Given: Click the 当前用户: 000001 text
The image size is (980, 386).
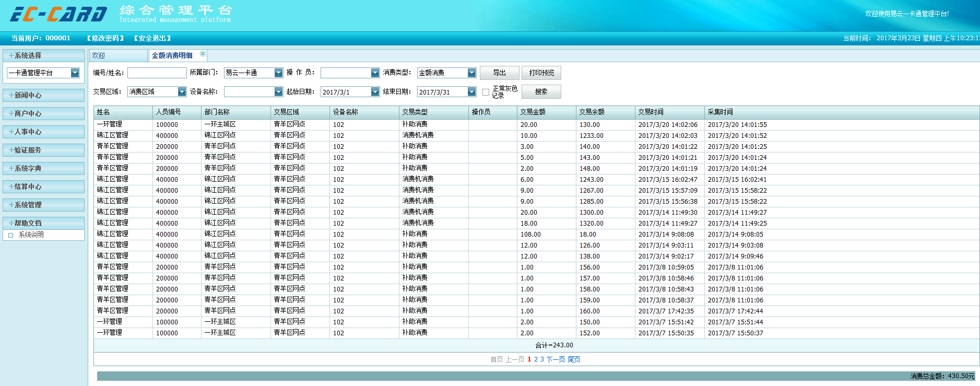Looking at the screenshot, I should click(x=41, y=38).
